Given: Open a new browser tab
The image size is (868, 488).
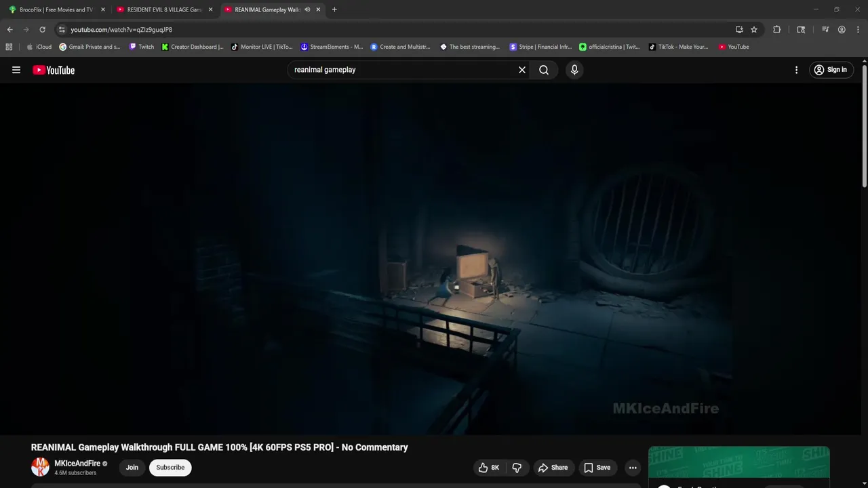Looking at the screenshot, I should 334,9.
